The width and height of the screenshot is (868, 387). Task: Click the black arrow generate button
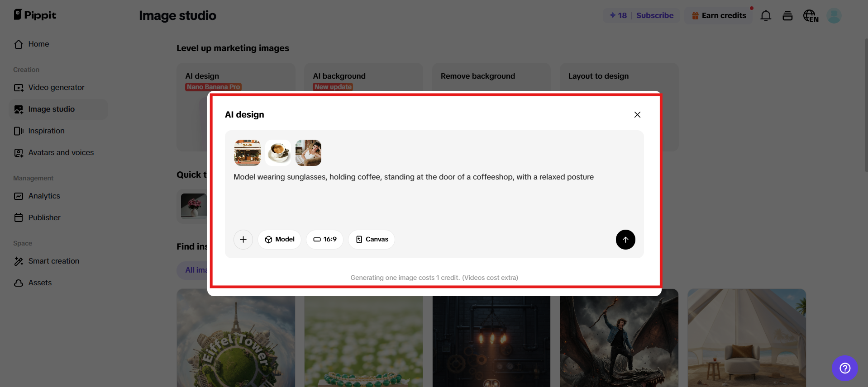click(625, 240)
